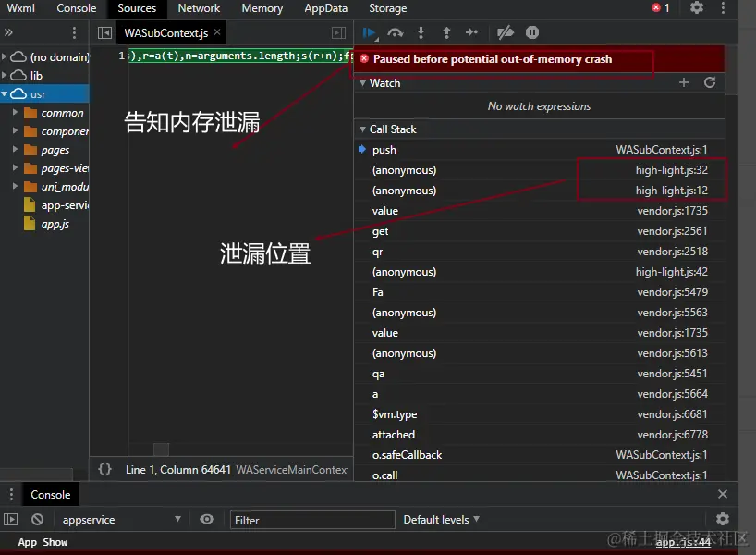756x555 pixels.
Task: Select anonymous frame at high-light.js:32
Action: [539, 170]
